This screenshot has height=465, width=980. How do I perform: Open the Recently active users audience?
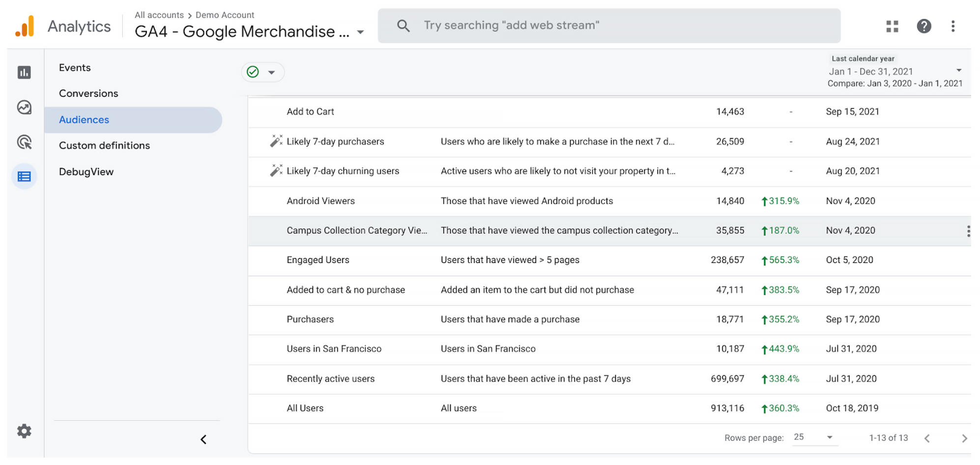(330, 379)
